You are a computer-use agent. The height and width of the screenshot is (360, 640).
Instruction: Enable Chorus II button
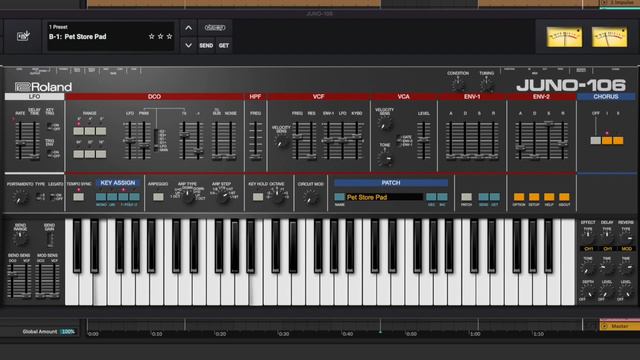(x=618, y=140)
